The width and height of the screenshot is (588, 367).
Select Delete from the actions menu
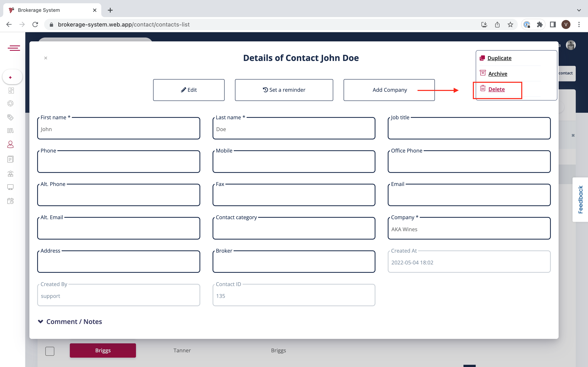click(x=496, y=89)
